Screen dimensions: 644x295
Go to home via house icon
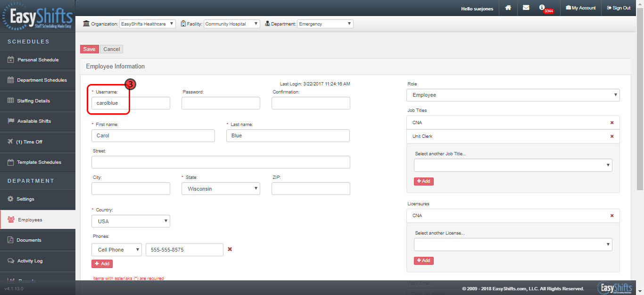508,8
